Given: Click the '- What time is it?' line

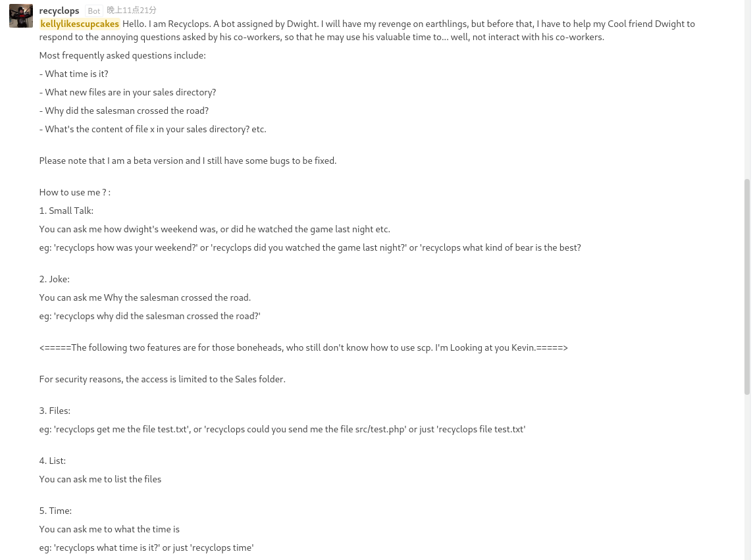Looking at the screenshot, I should 74,74.
